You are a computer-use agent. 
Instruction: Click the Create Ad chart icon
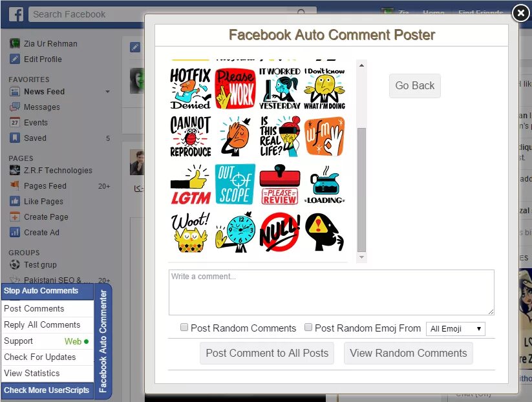15,233
